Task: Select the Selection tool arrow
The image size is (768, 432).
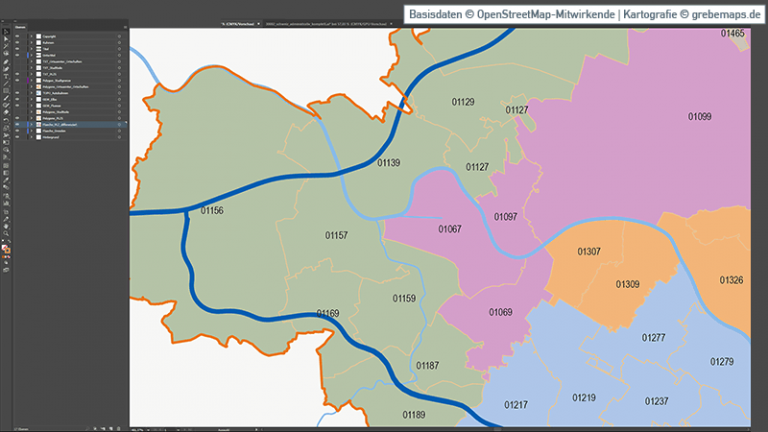Action: (5, 33)
